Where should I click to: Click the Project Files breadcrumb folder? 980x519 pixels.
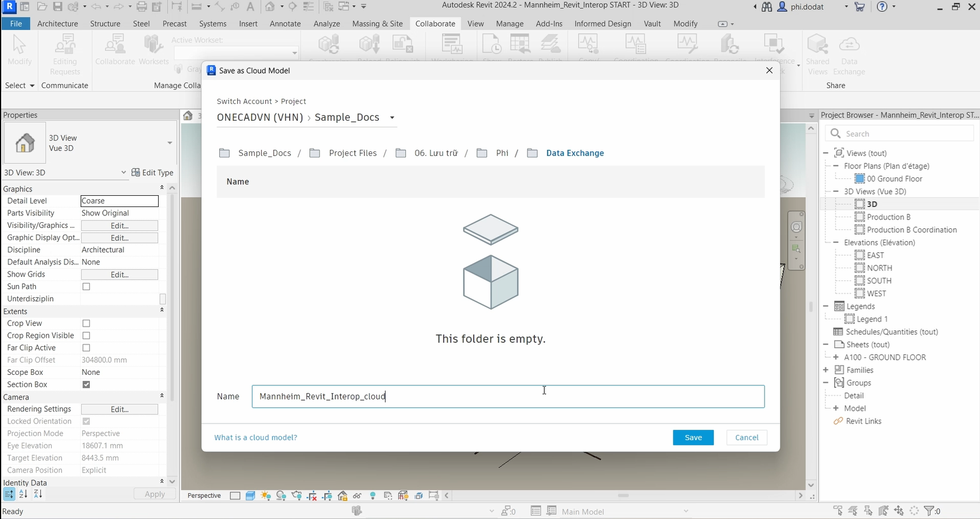(x=343, y=153)
